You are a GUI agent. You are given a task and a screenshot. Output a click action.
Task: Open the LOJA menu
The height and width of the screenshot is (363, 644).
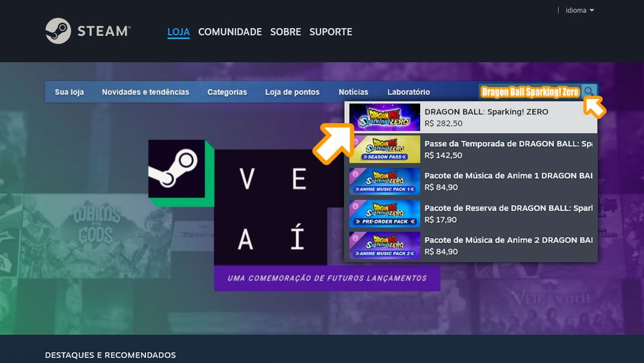[x=178, y=31]
